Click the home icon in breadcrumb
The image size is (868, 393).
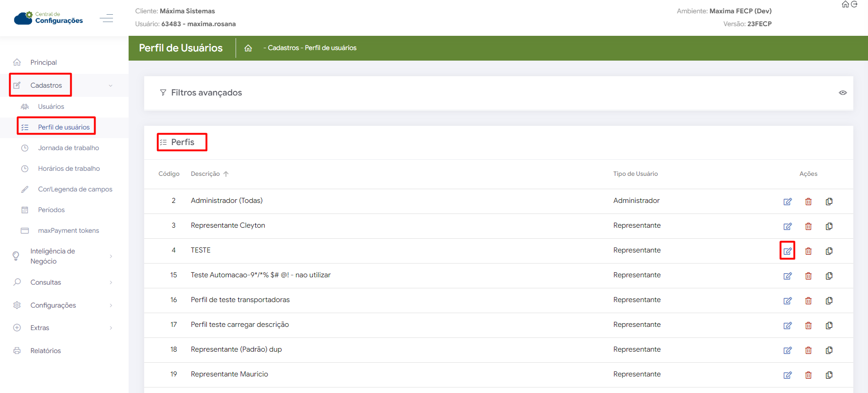click(x=248, y=48)
